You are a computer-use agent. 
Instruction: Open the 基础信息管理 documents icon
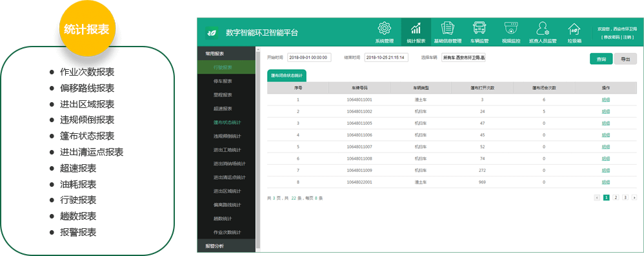(448, 28)
